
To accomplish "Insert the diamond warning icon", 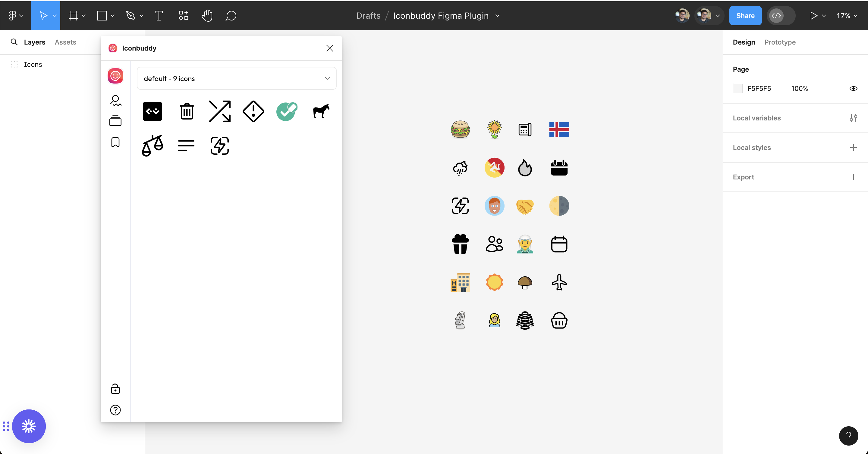I will click(253, 111).
